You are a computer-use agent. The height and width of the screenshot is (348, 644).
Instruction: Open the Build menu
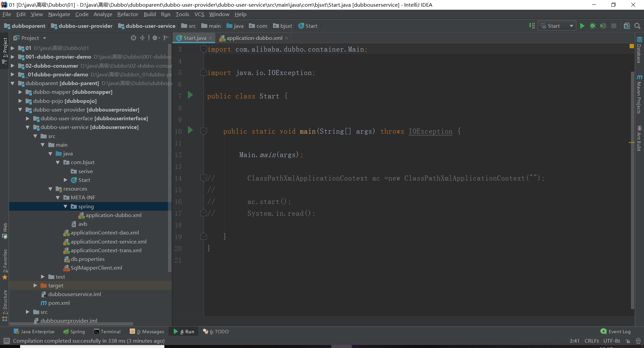150,14
